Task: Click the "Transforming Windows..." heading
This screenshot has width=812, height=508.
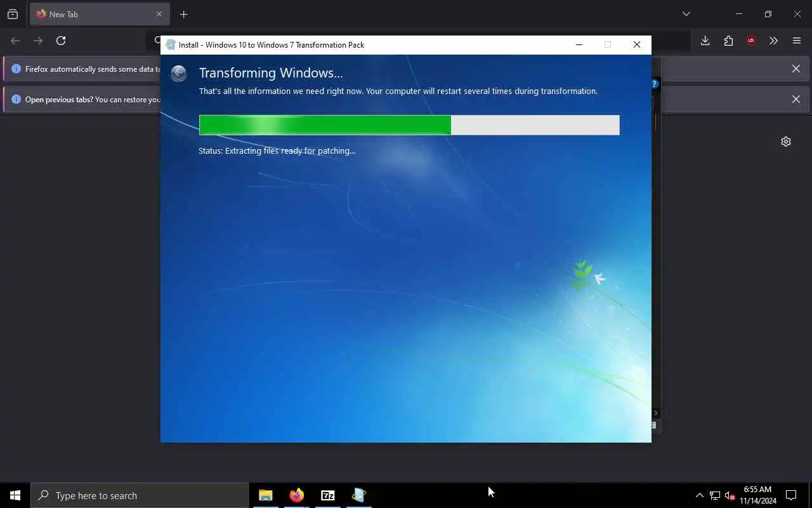Action: (x=271, y=73)
